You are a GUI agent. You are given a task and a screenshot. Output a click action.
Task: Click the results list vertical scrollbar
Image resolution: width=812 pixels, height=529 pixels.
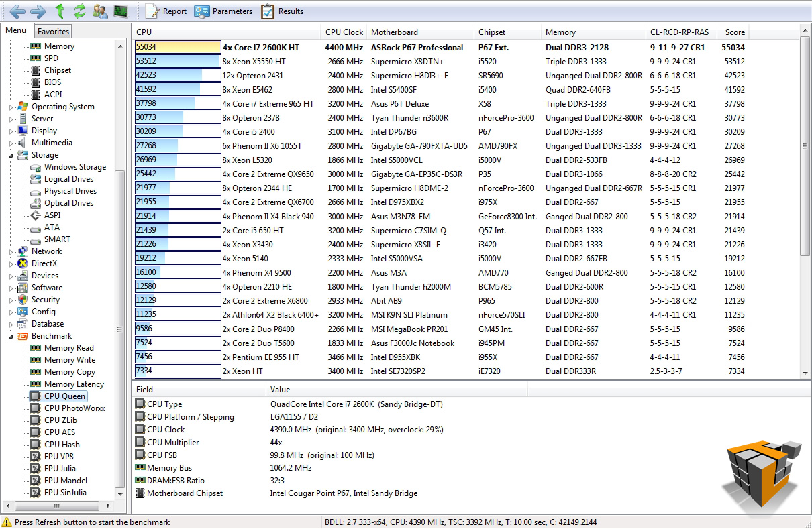(x=806, y=146)
